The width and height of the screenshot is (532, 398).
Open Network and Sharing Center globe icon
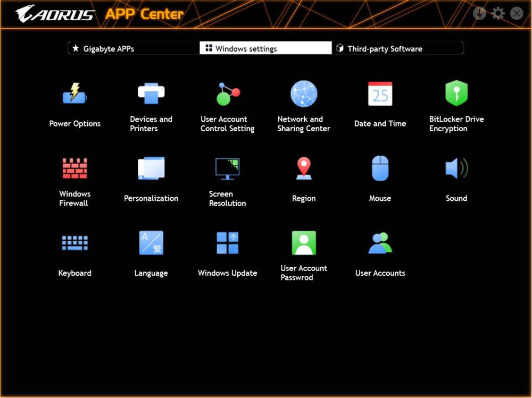tap(304, 94)
